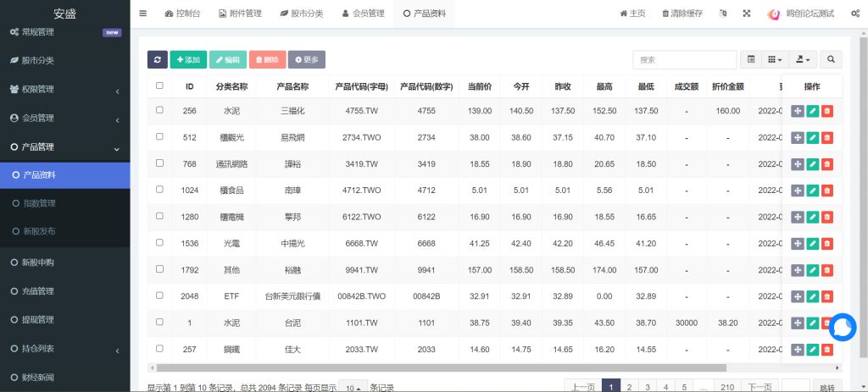Delete row 257 with the red trash icon
868x392 pixels.
827,350
